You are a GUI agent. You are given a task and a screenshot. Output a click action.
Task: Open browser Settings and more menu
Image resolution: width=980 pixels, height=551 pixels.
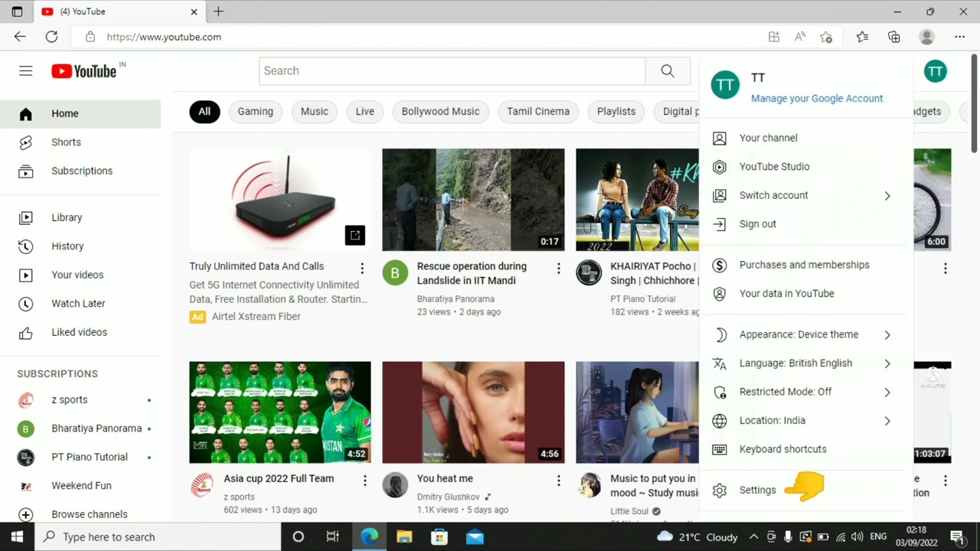(959, 37)
